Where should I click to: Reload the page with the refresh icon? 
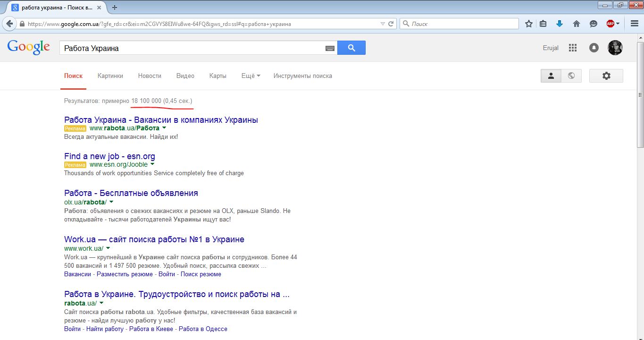[x=391, y=24]
